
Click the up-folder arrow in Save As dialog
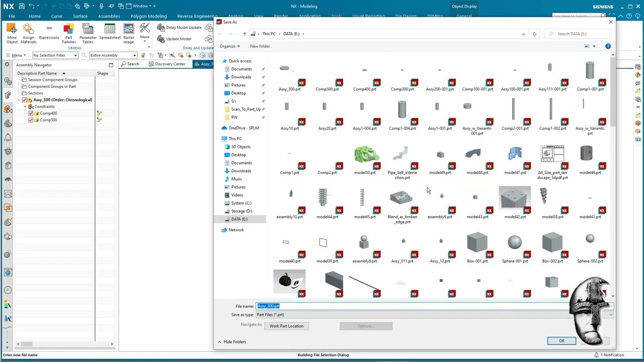245,34
